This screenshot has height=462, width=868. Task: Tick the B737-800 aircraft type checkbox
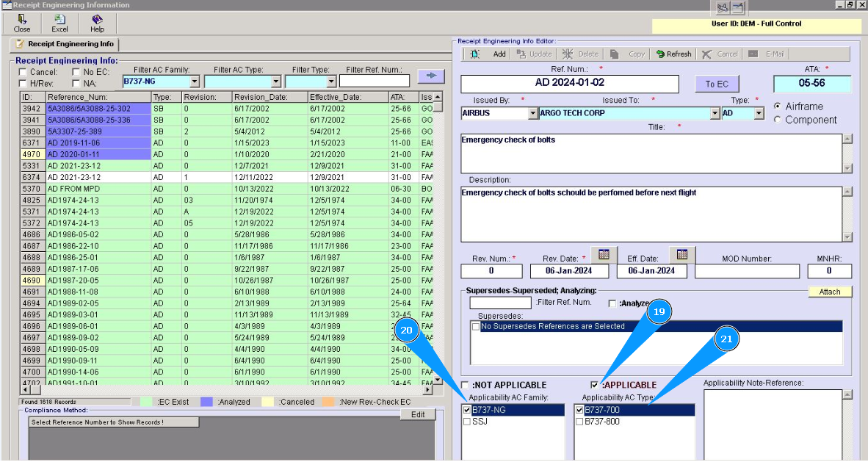tap(579, 422)
